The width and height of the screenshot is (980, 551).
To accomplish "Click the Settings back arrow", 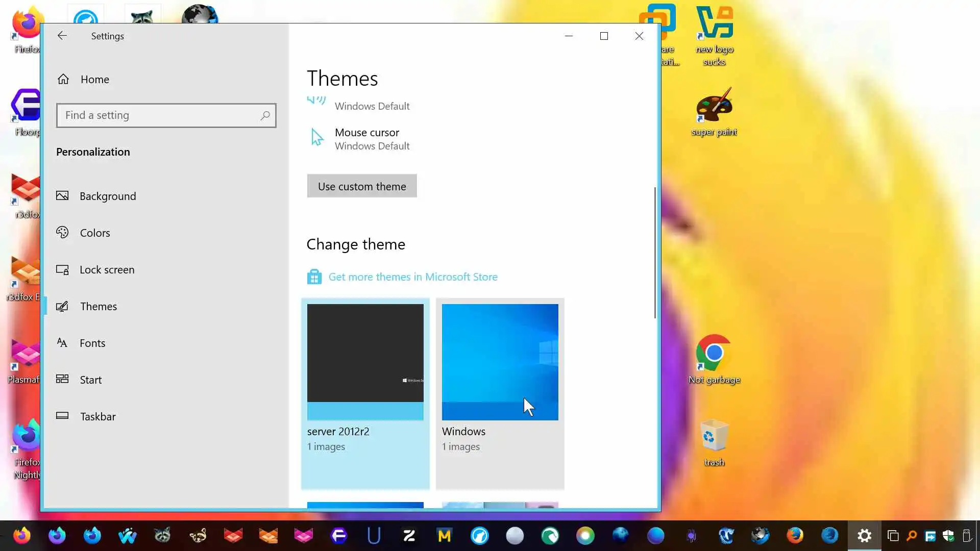I will 62,36.
